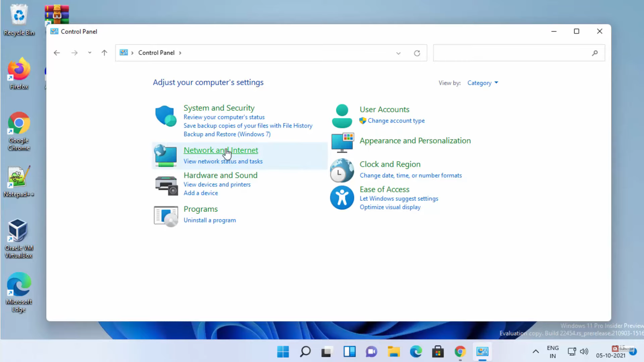Show hidden icons in system tray
The height and width of the screenshot is (362, 644).
536,352
